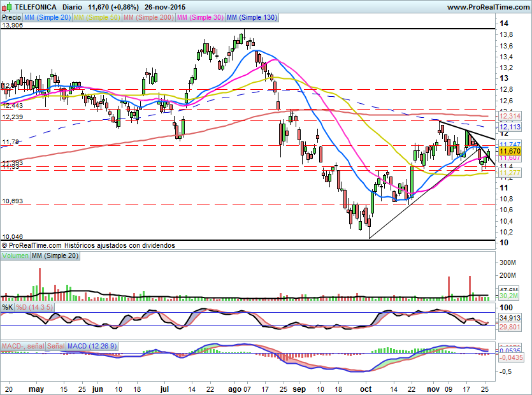Click the jun label on the date axis

click(x=97, y=389)
